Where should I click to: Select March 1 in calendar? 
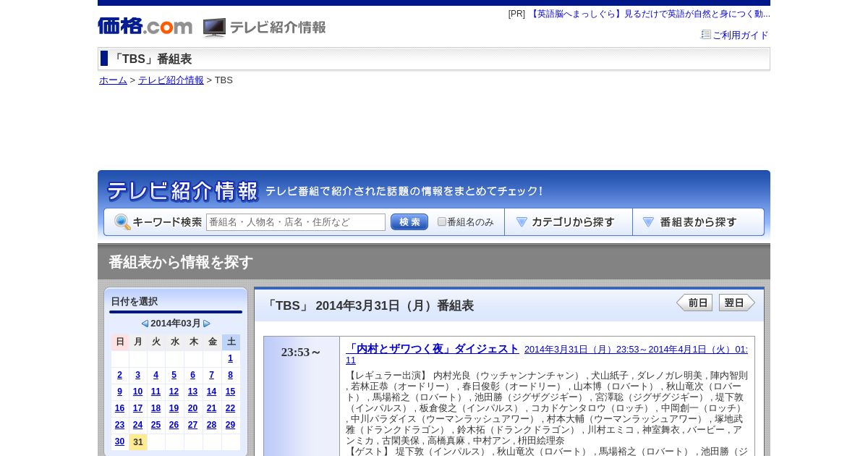pos(230,358)
